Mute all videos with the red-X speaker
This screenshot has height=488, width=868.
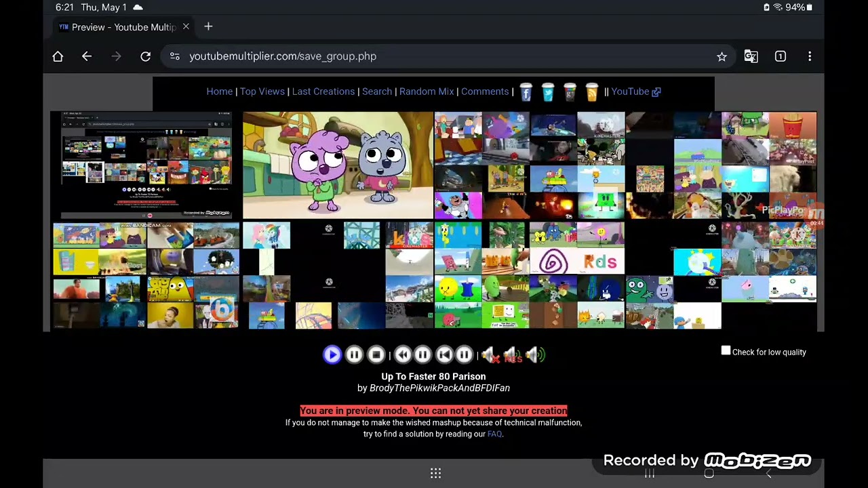coord(490,354)
